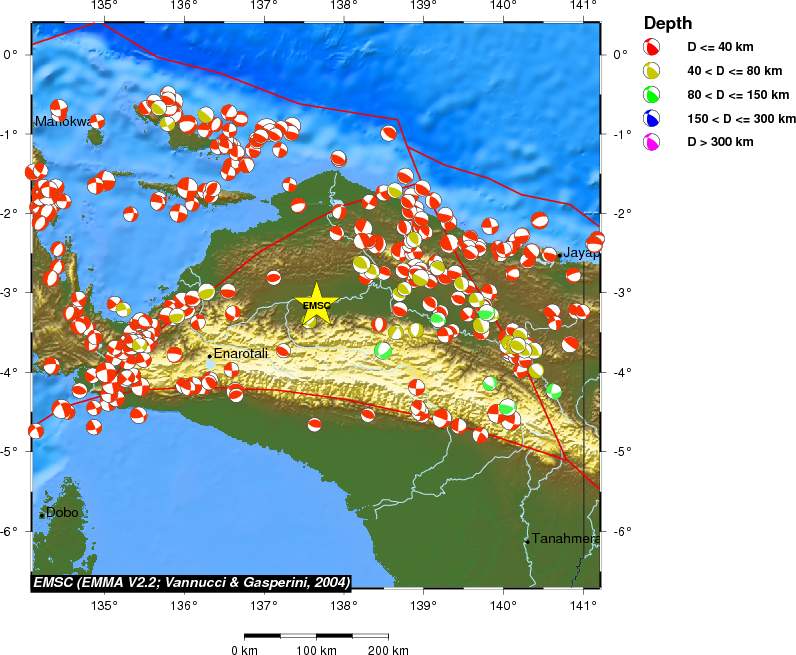Click the Tanahmera city label
Viewport: 796px width, 655px height.
click(x=565, y=539)
